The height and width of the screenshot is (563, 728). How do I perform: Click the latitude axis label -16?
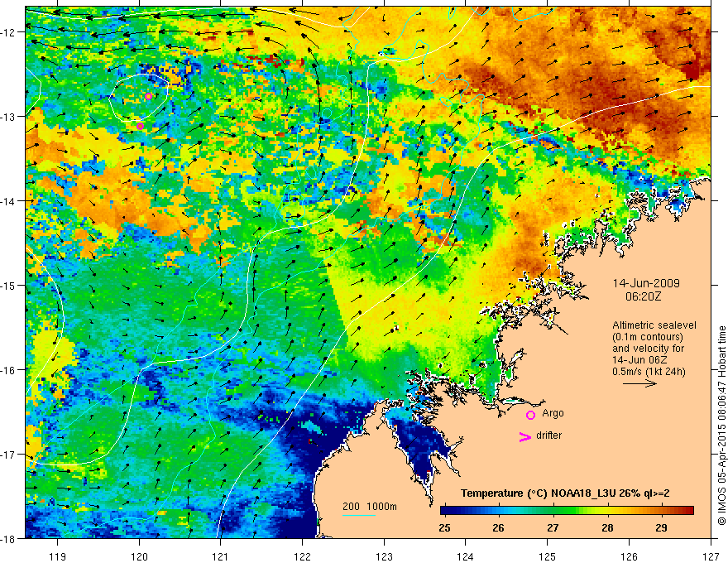tap(9, 370)
